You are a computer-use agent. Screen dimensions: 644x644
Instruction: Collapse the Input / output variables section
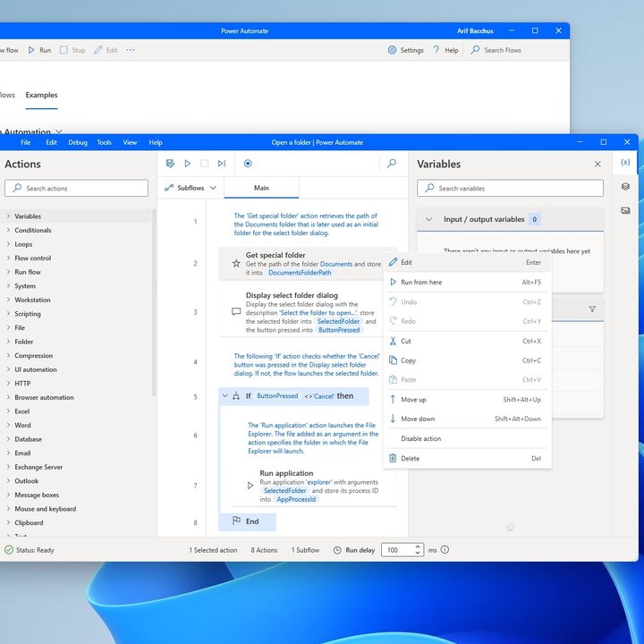pos(428,219)
